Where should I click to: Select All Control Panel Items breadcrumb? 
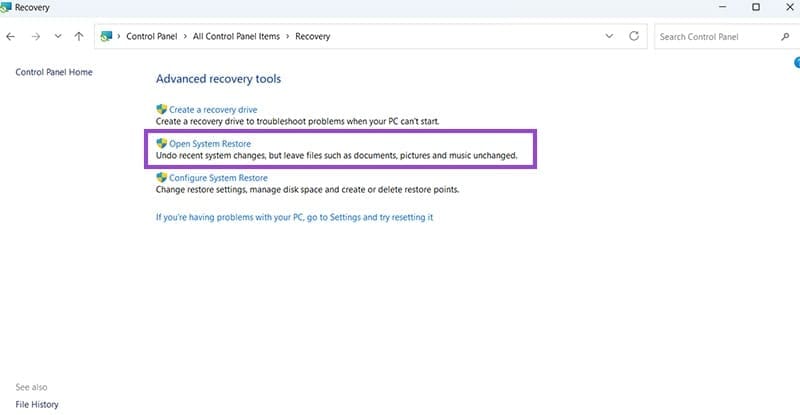(x=236, y=36)
